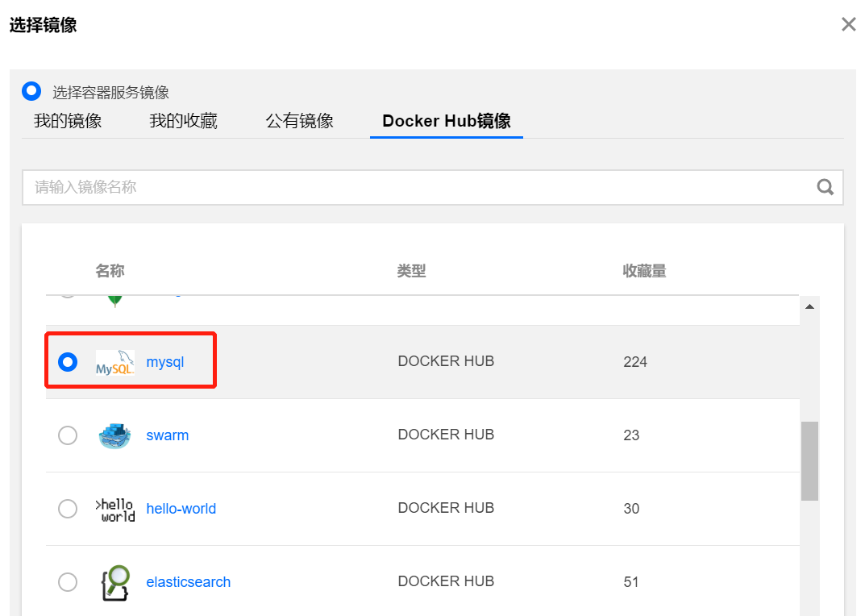Select the elasticsearch image radio button
865x616 pixels.
(x=68, y=582)
